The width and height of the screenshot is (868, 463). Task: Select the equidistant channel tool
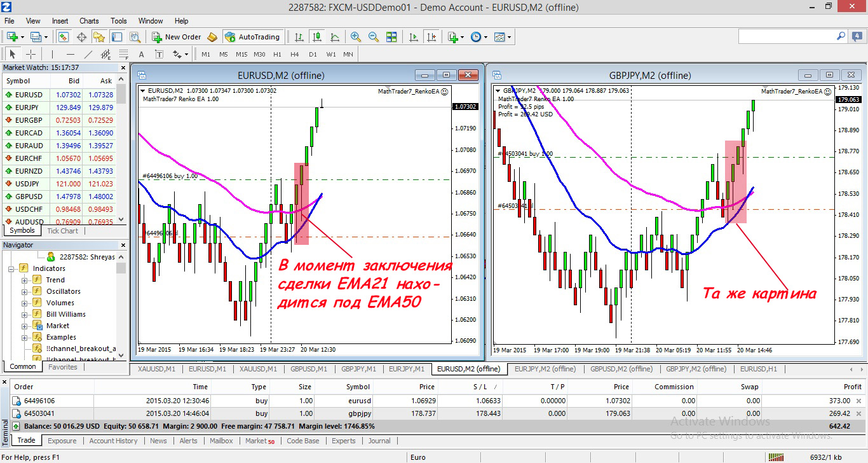105,54
